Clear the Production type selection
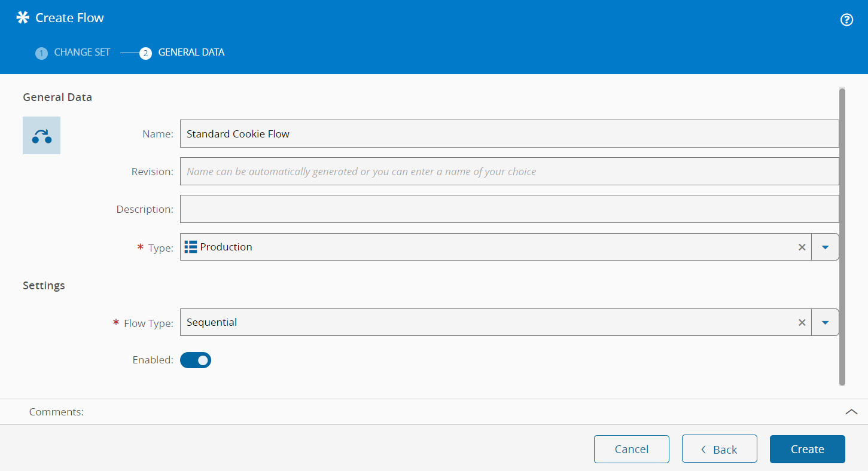This screenshot has height=471, width=868. coord(802,247)
